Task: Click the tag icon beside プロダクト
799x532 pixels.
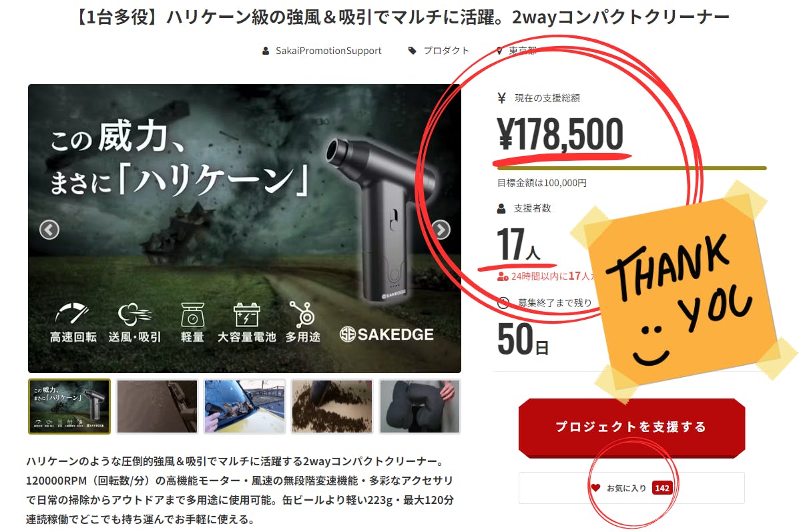Action: (x=413, y=51)
